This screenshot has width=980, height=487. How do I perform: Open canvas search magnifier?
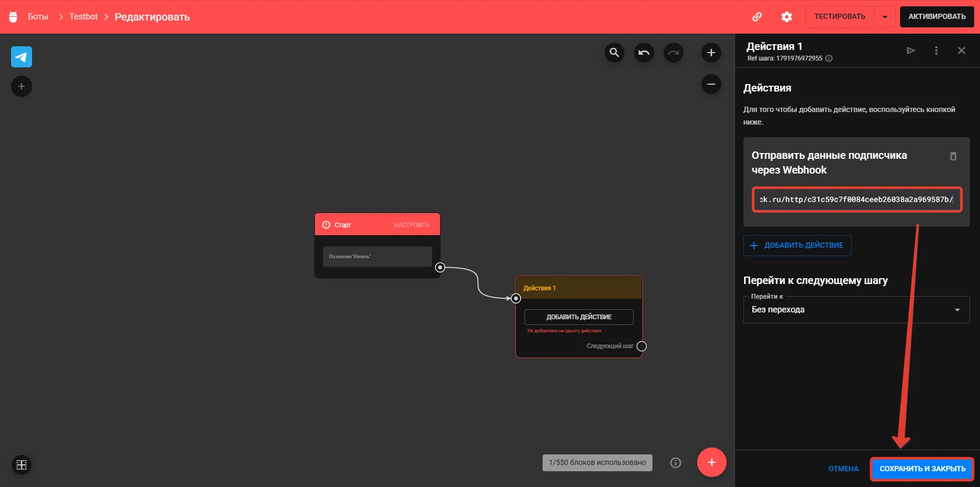(x=614, y=53)
